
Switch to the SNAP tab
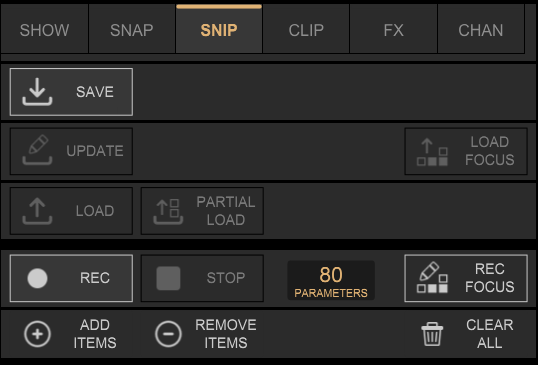132,30
